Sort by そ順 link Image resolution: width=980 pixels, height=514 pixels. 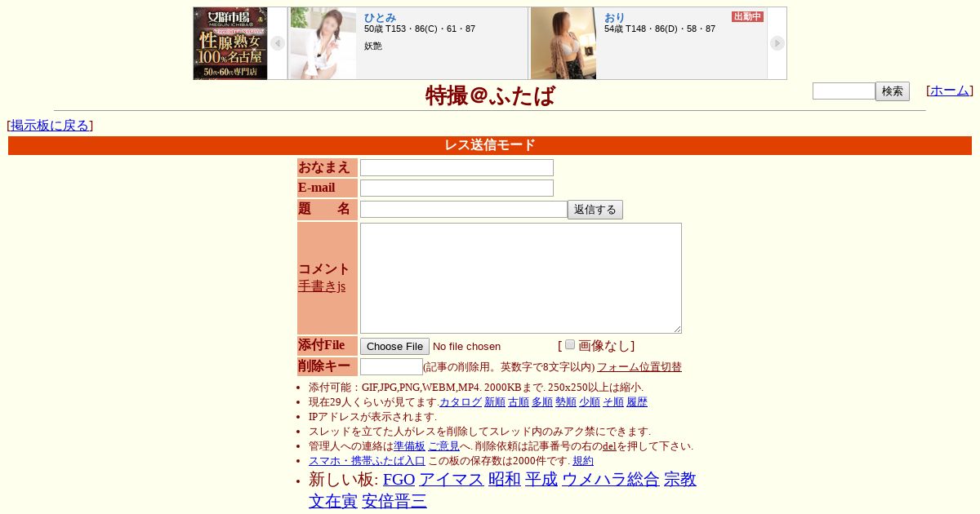pos(613,402)
